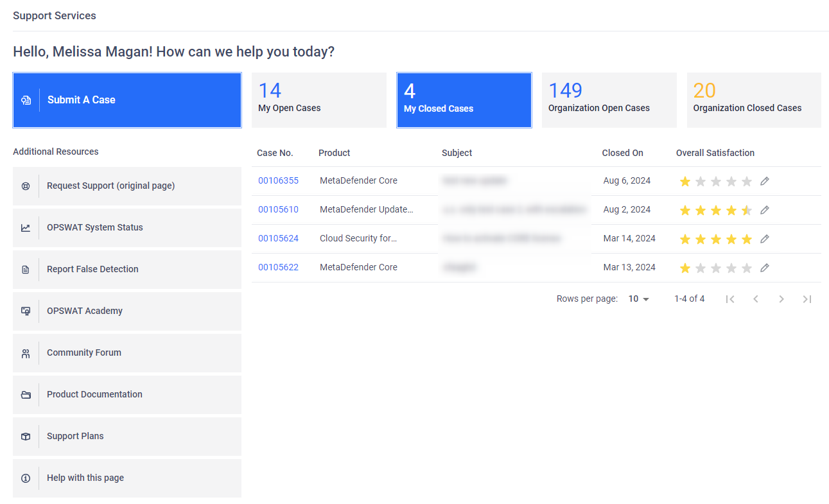Show My Open Cases tile

[x=319, y=100]
